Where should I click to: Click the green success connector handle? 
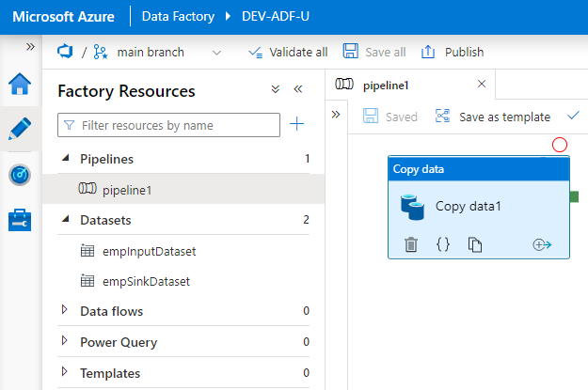tap(574, 196)
